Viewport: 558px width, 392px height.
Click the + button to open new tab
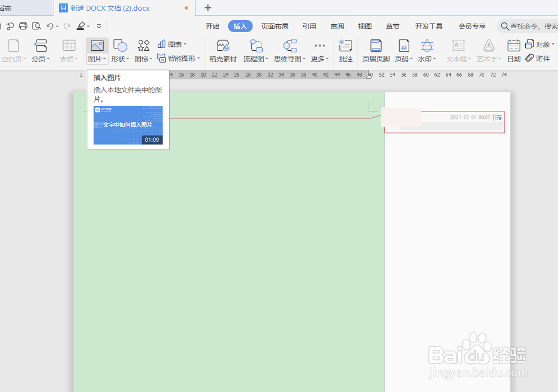click(209, 8)
